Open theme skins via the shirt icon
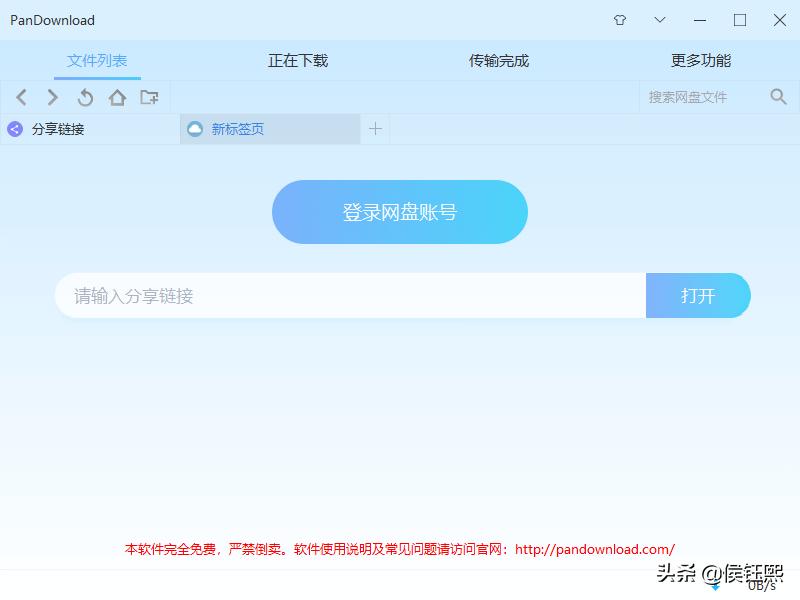Image resolution: width=800 pixels, height=600 pixels. 619,20
